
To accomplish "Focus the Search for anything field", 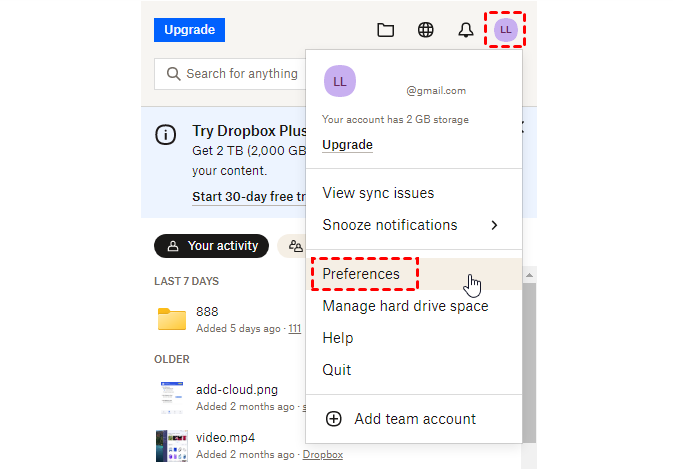I will [230, 74].
